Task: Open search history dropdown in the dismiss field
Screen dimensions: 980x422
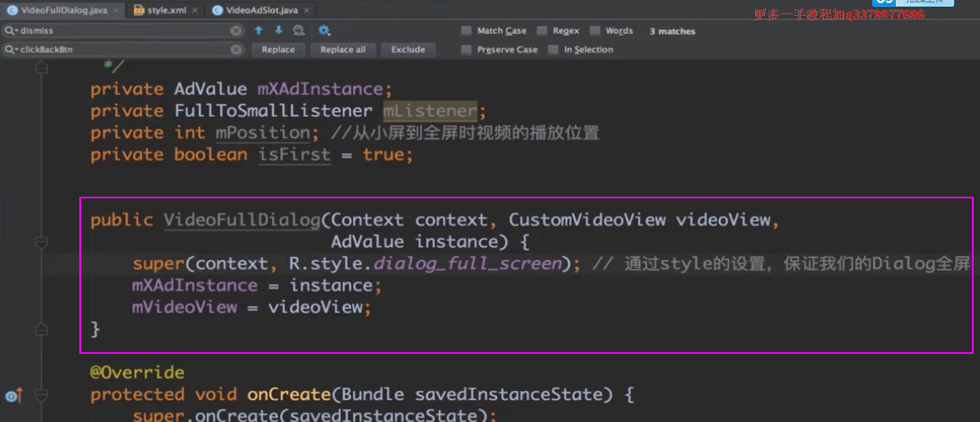Action: pos(11,30)
